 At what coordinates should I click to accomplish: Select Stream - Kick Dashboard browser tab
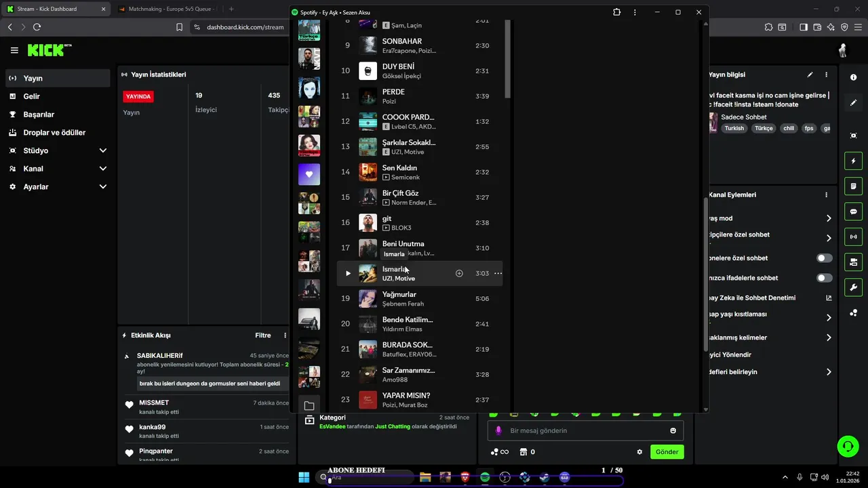point(56,9)
